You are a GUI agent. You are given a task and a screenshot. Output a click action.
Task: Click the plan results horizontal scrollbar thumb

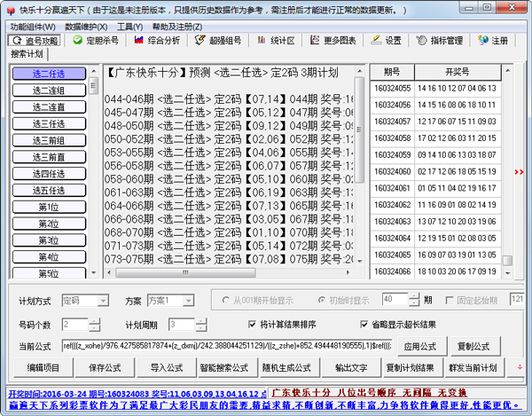pyautogui.click(x=185, y=272)
